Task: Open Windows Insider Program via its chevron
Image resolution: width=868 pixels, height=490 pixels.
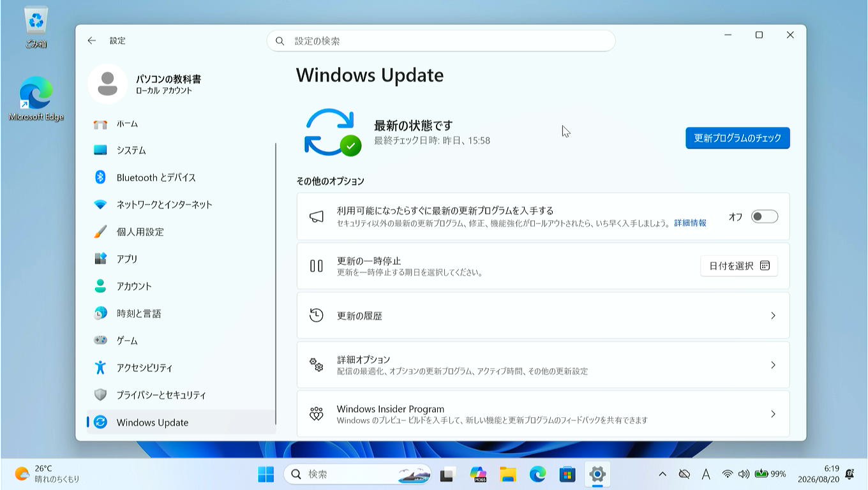Action: point(773,414)
